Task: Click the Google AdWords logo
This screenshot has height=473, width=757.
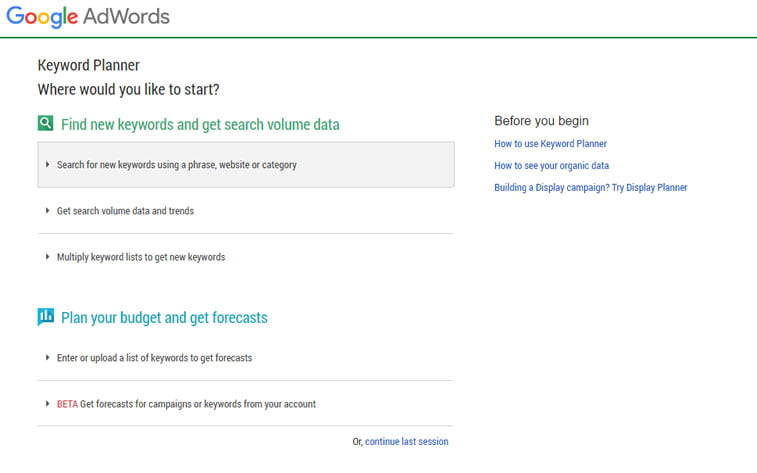Action: [x=88, y=16]
